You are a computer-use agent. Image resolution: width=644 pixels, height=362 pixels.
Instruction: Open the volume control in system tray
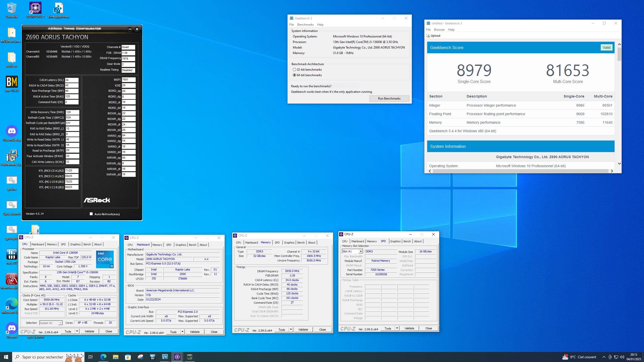[x=622, y=357]
